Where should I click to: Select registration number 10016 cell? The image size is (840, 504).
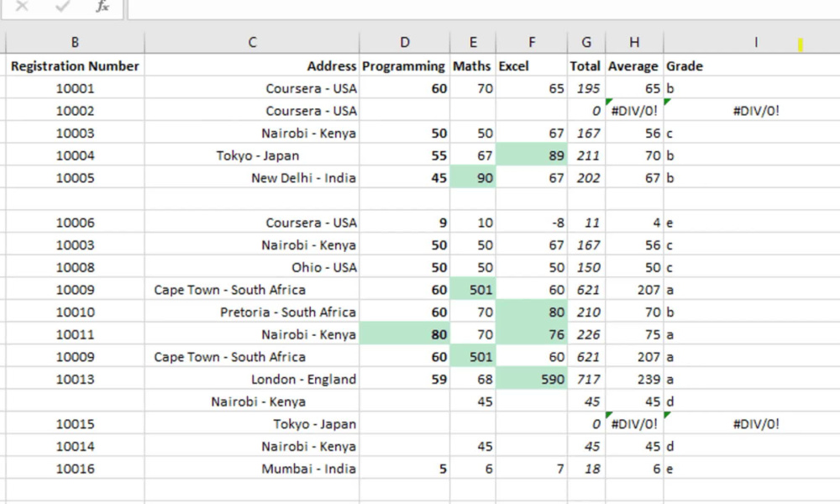pos(75,470)
